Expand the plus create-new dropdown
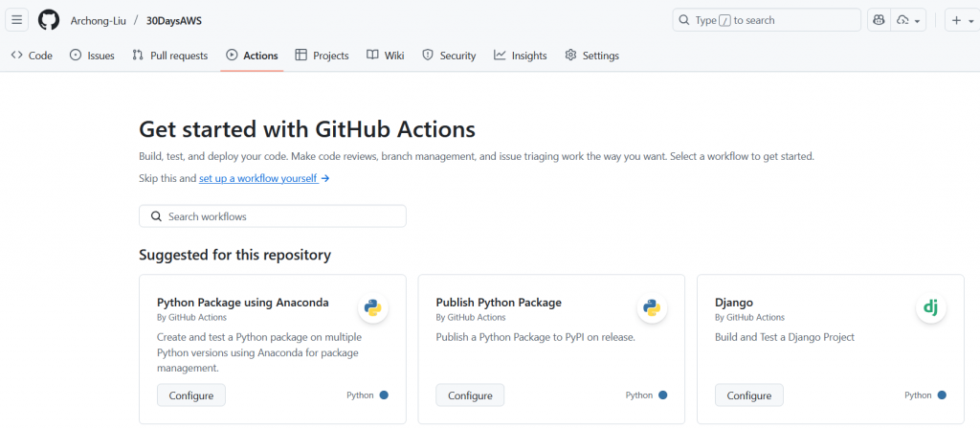Screen dimensions: 980x429 [x=960, y=20]
